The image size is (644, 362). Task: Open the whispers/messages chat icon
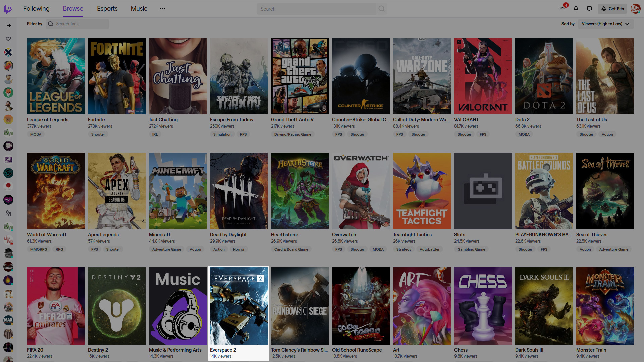(x=589, y=8)
